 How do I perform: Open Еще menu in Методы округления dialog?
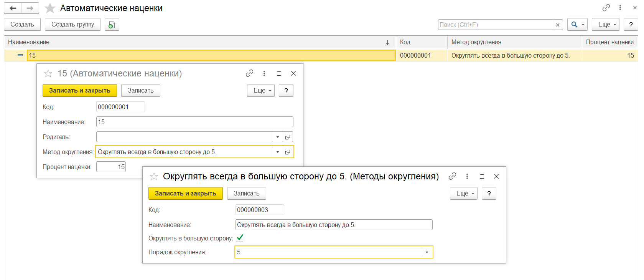[463, 194]
